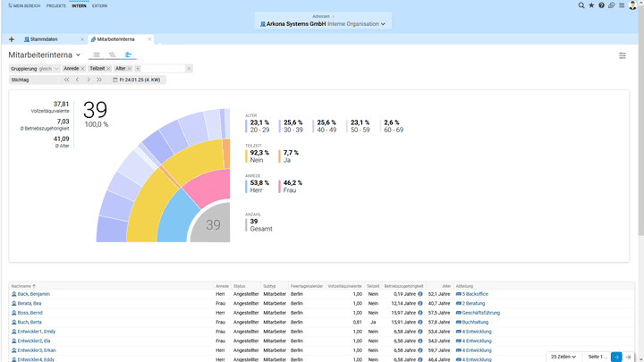The width and height of the screenshot is (644, 362).
Task: Close the Stammdaten tab
Action: pos(82,39)
